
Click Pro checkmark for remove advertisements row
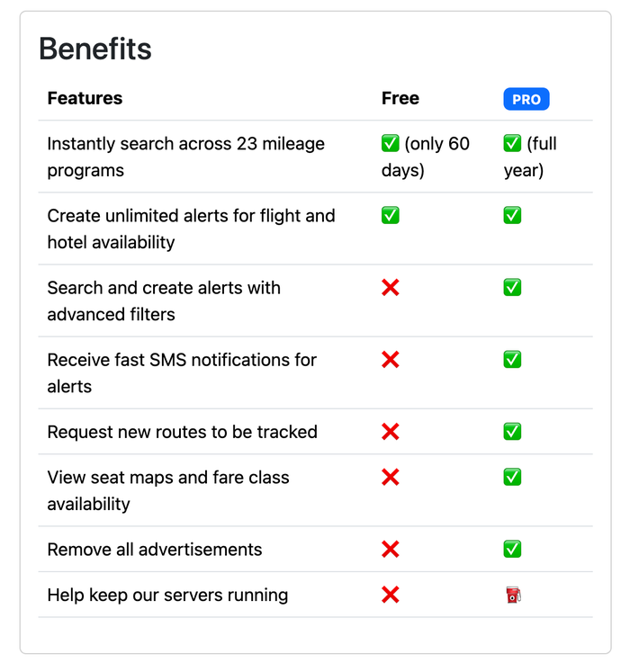coord(512,549)
